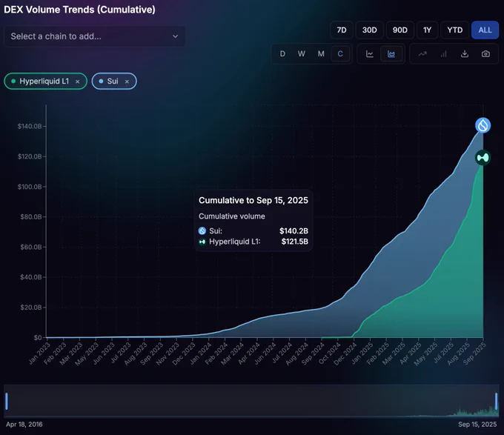
Task: Click the Sui value $140.2B
Action: [x=294, y=231]
